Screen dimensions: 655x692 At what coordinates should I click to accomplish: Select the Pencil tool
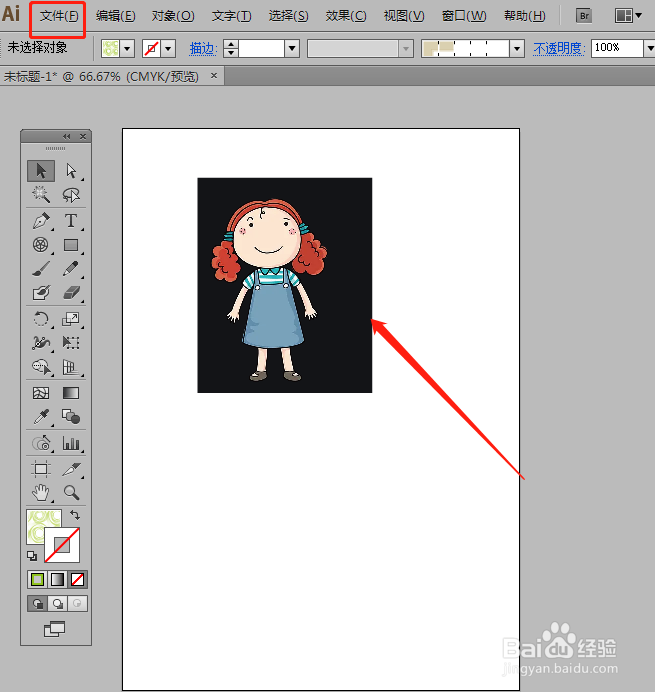[71, 268]
